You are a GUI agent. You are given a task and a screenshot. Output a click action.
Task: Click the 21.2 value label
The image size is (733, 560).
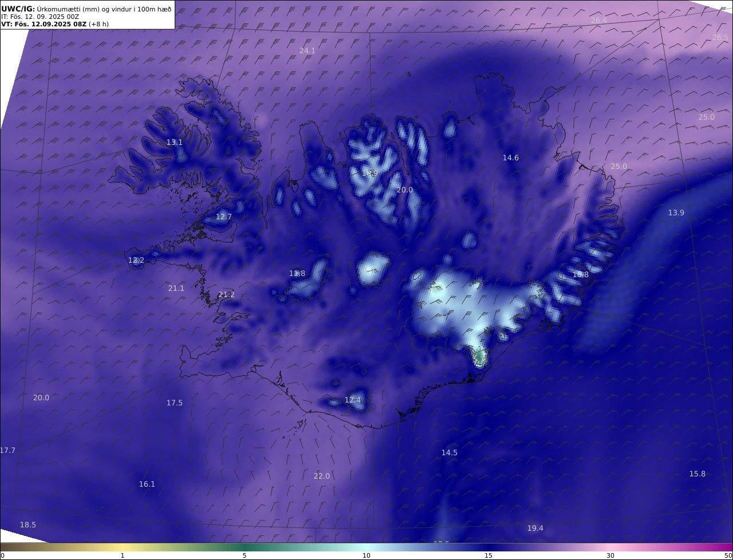(227, 294)
